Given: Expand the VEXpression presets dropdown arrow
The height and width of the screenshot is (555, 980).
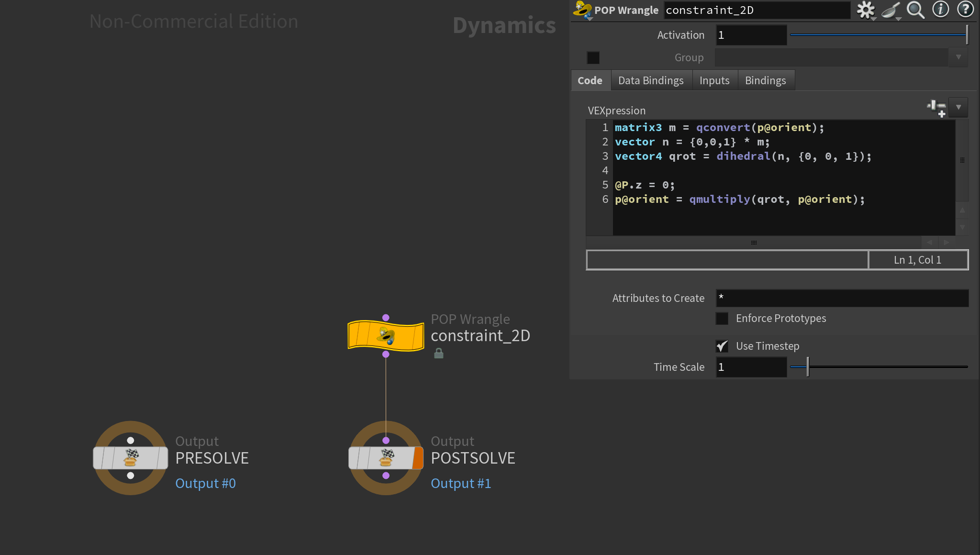Looking at the screenshot, I should click(958, 108).
